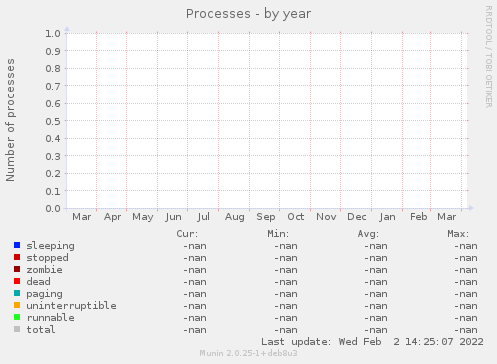
Task: Click the uninterruptible row Min -nan value
Action: click(x=286, y=306)
